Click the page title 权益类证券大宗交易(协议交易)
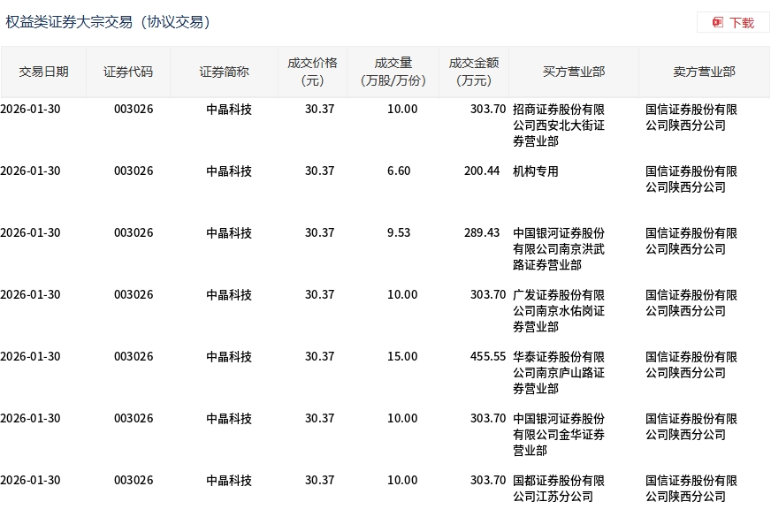The image size is (771, 532). click(108, 22)
